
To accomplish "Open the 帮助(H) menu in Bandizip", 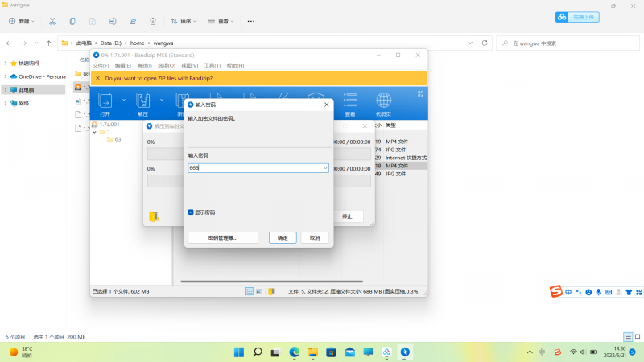I will [235, 65].
